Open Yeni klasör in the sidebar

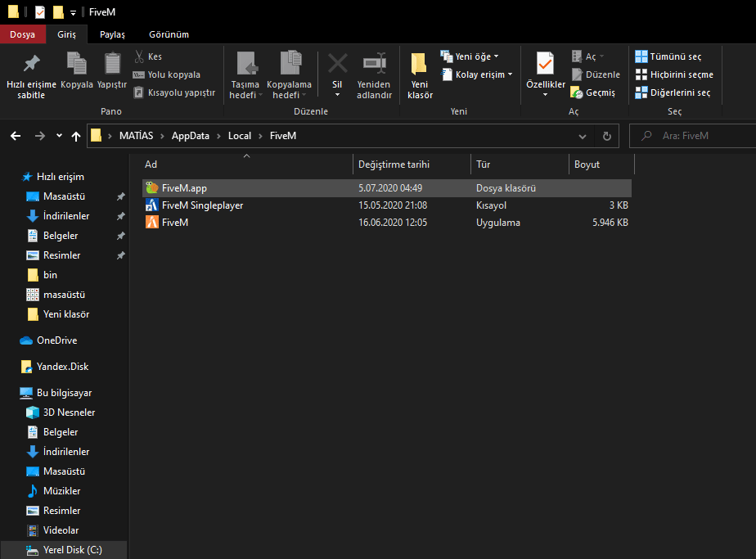coord(58,314)
